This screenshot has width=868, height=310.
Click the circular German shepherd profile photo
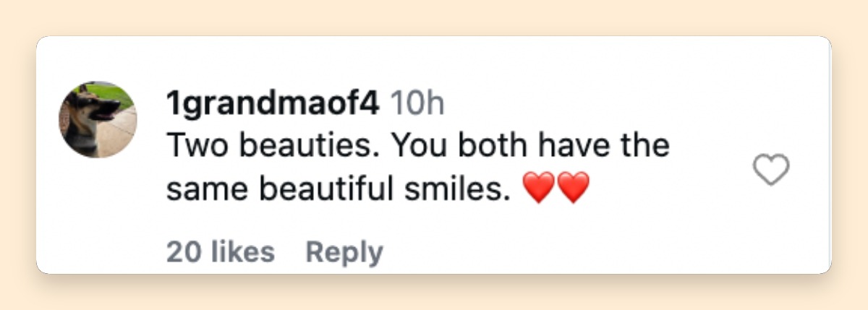98,119
